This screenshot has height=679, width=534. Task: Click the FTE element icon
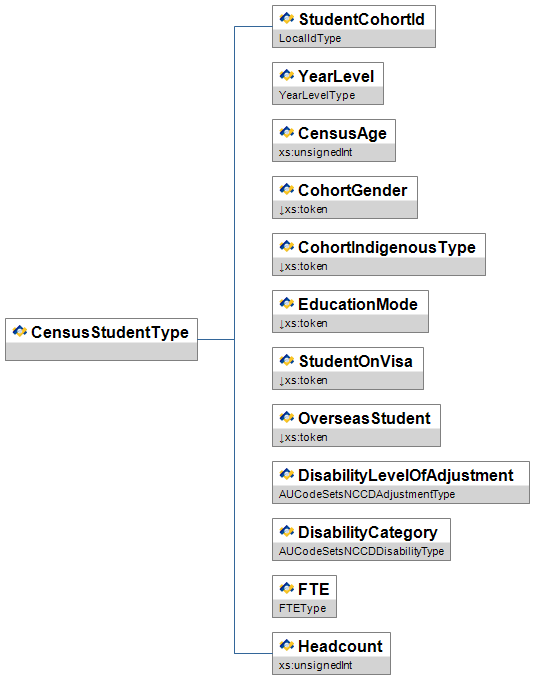[x=287, y=588]
